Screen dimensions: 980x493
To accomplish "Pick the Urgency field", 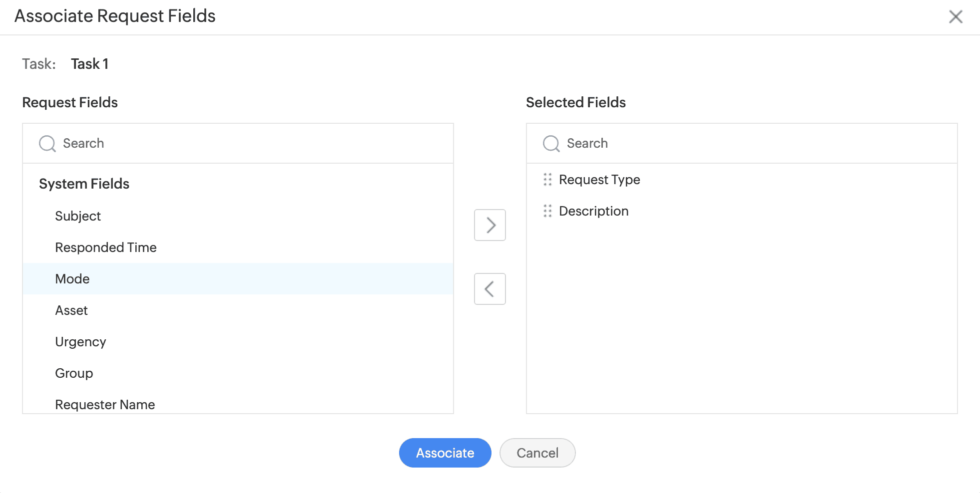I will (80, 342).
